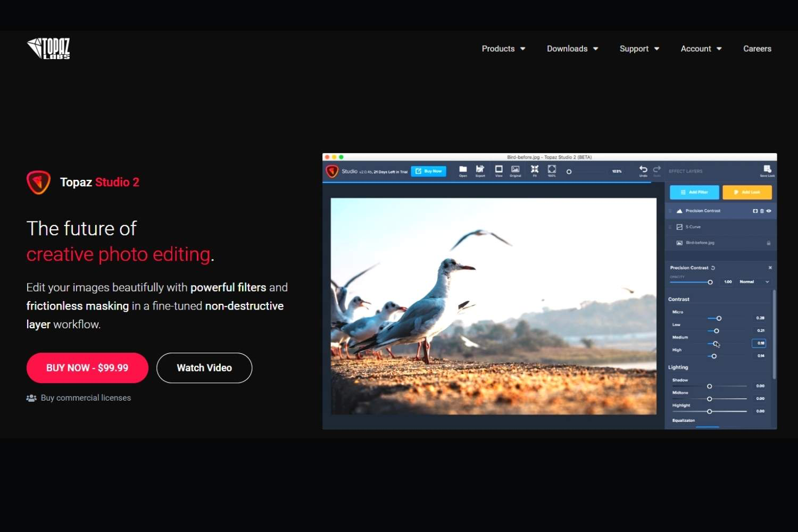Click the reset icon beside Precision Contrast title
Screen dimensions: 798x532
[713, 268]
